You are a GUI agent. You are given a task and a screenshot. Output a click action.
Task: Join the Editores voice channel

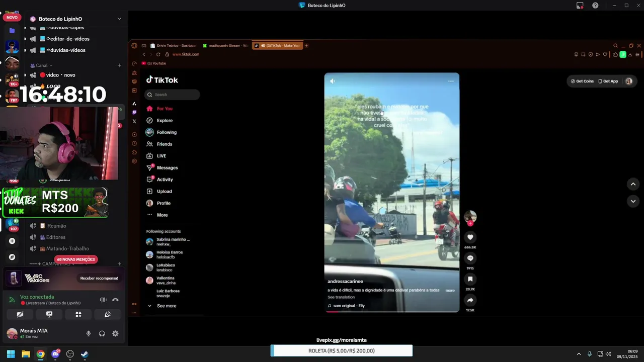click(56, 237)
